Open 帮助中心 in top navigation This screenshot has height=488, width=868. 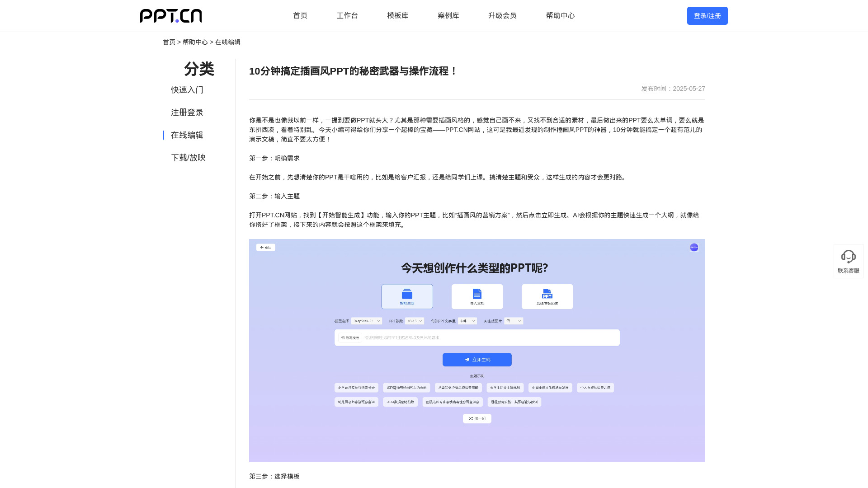click(560, 16)
